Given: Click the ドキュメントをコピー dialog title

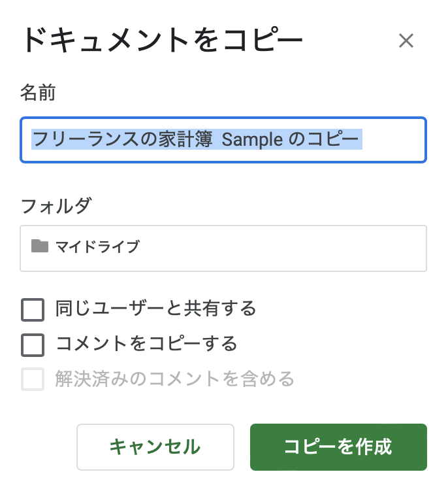Looking at the screenshot, I should [163, 40].
